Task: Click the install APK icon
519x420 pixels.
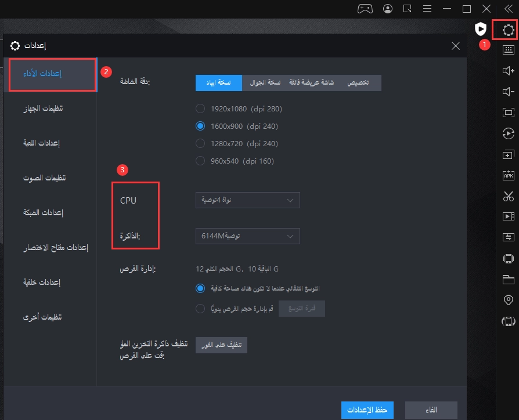Action: click(x=508, y=175)
